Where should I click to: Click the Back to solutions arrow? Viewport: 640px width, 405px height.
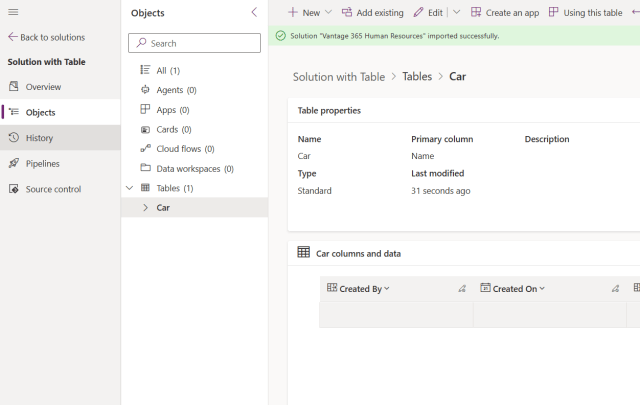13,37
